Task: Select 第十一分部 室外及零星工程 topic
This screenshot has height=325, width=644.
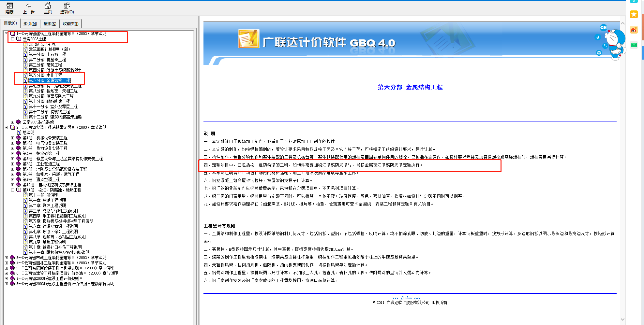Action: [x=53, y=106]
